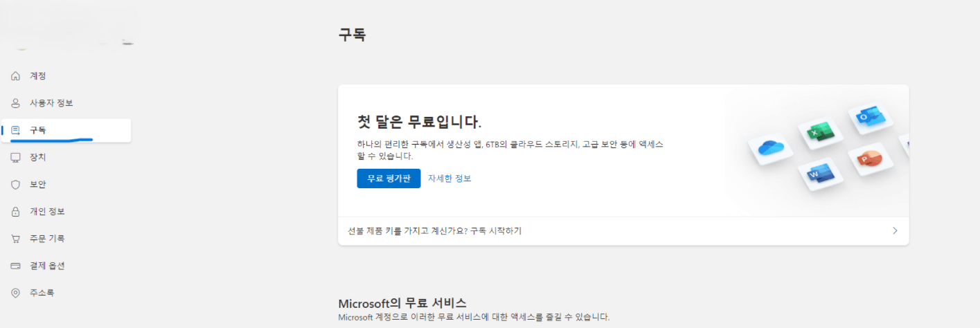Click 선불 제품 키 구독 시작하기 row
Image resolution: width=980 pixels, height=328 pixels.
623,231
